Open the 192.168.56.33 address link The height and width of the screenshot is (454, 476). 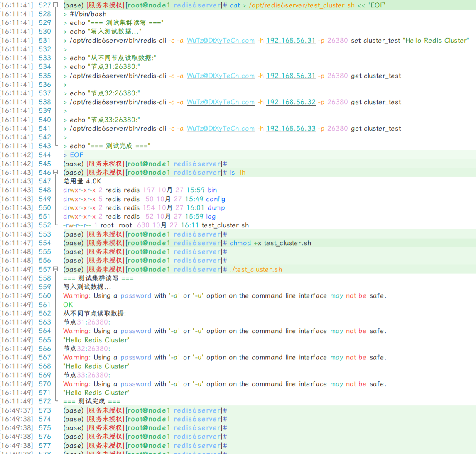[291, 129]
